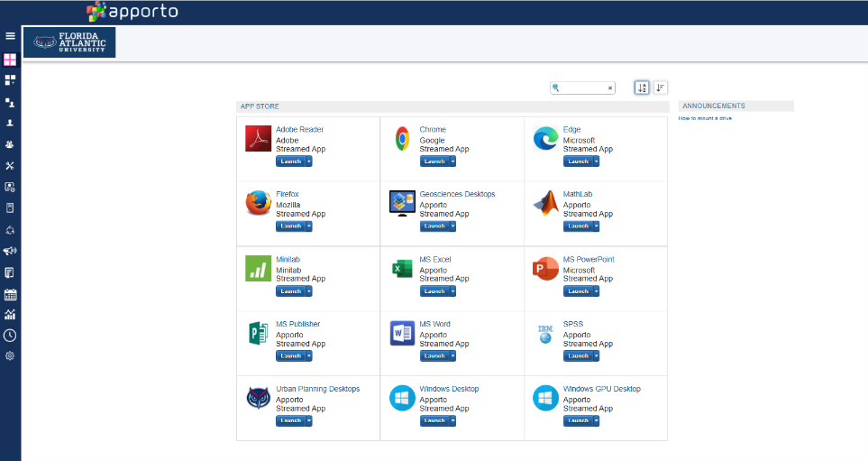868x461 pixels.
Task: Open the settings gear in the sidebar
Action: [x=10, y=356]
